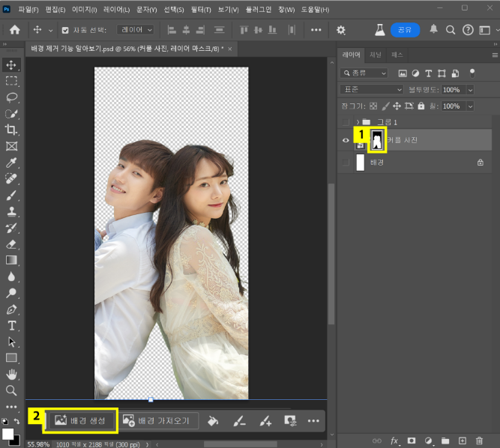The width and height of the screenshot is (500, 448).
Task: Toggle the 자동 선택 checkbox
Action: [x=64, y=30]
